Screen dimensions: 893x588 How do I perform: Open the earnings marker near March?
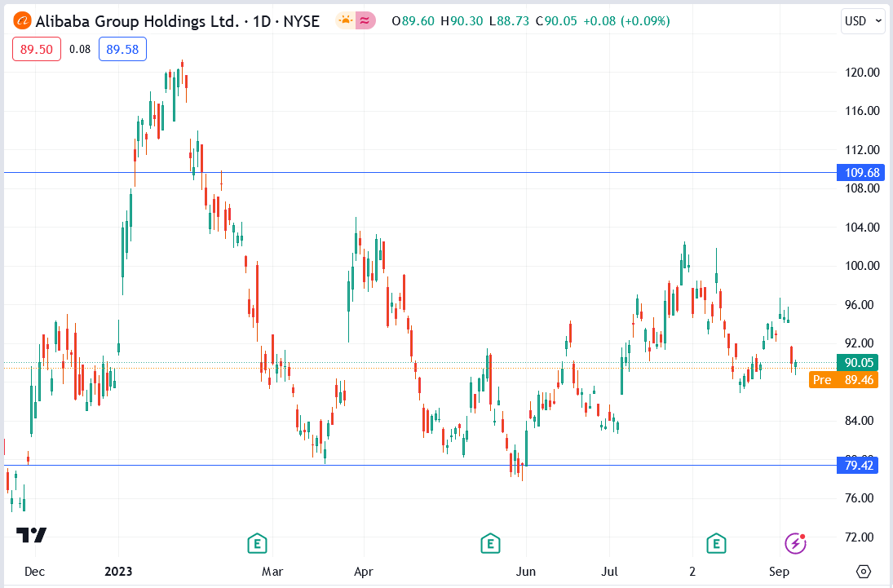(257, 544)
